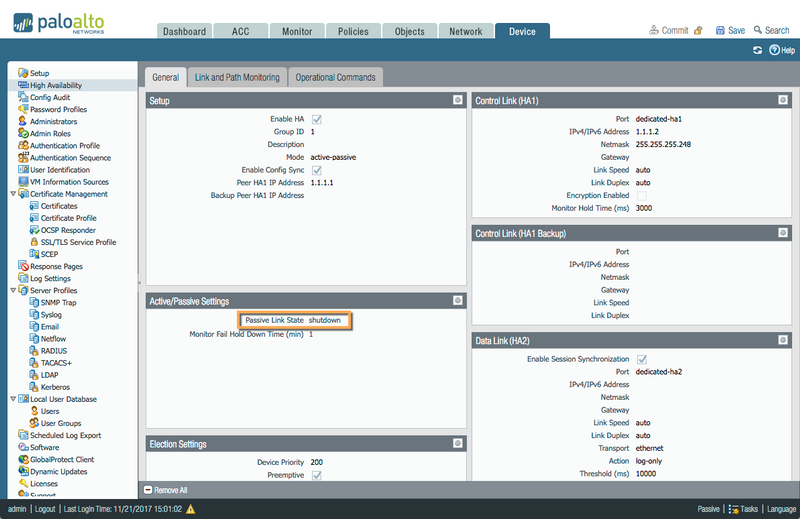Toggle the Enable HA checkbox
Screen dimensions: 800x519
pos(317,119)
